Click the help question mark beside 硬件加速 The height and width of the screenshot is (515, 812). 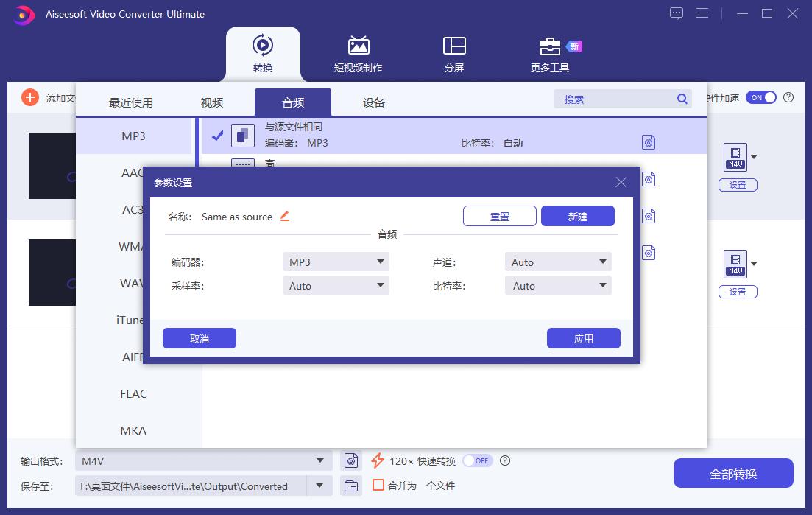click(x=788, y=97)
